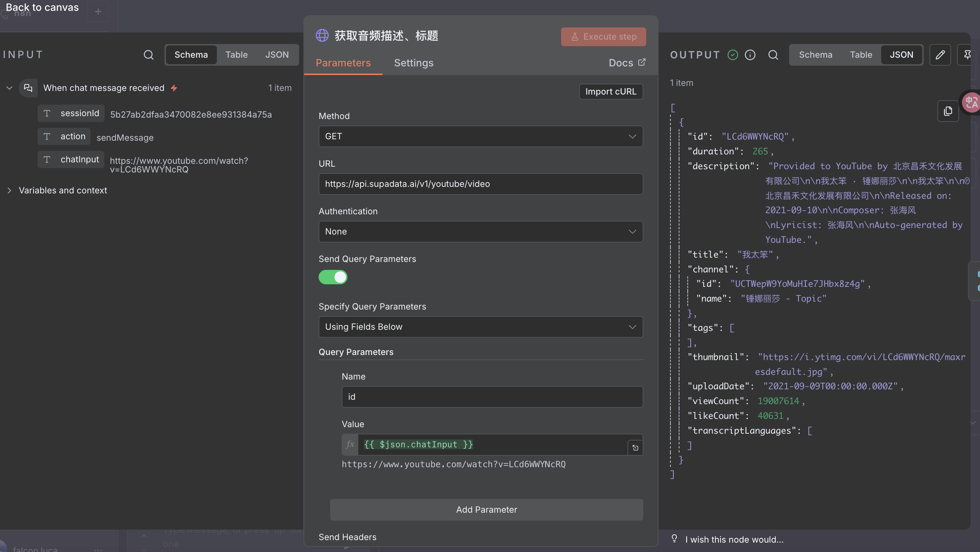Image resolution: width=980 pixels, height=552 pixels.
Task: Collapse When chat message received node
Action: point(9,88)
